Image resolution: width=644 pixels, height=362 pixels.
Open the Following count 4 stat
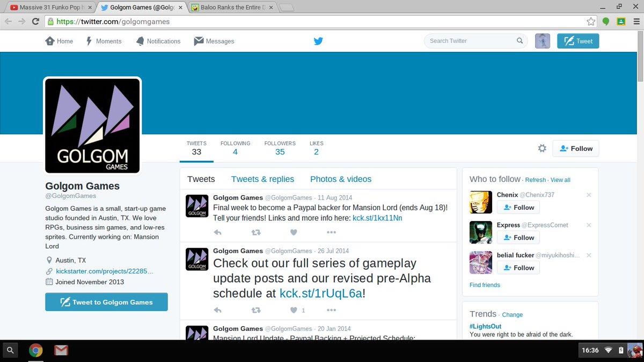(235, 148)
